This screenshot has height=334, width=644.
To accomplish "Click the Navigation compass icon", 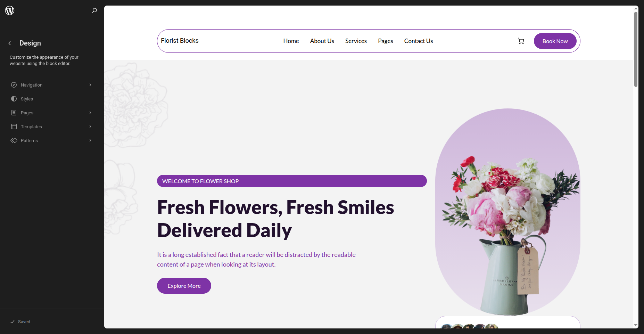I will point(14,85).
